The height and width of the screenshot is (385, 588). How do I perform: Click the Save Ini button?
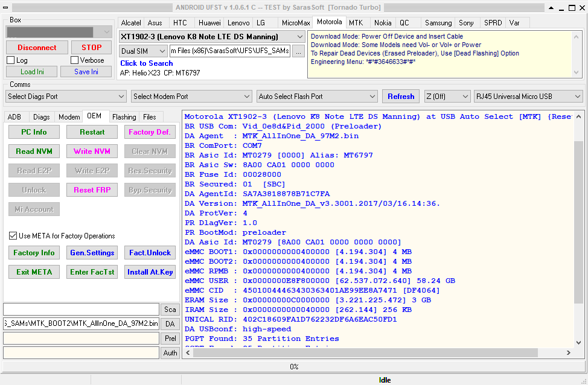[86, 72]
